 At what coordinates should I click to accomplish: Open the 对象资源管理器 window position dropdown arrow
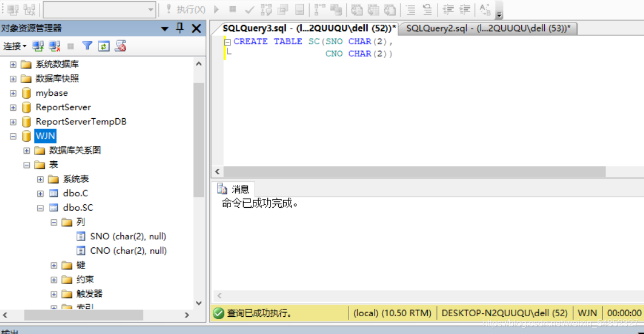tap(165, 29)
